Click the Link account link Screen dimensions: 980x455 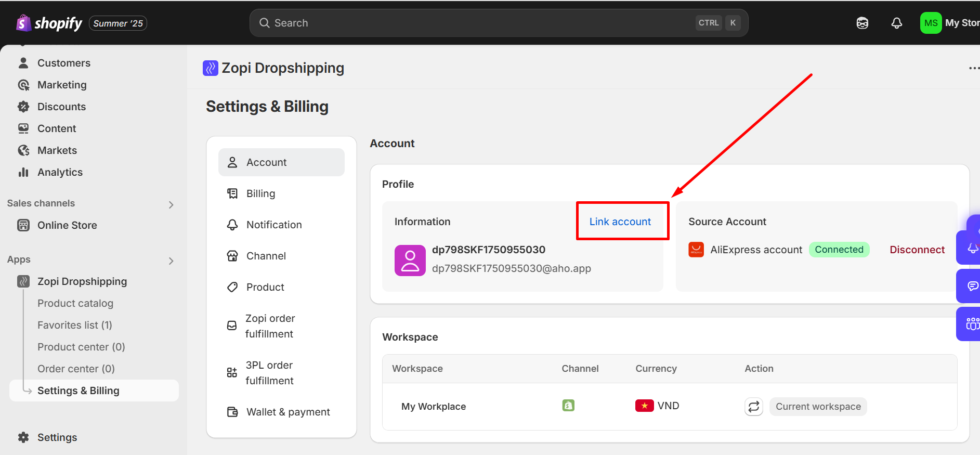[620, 222]
